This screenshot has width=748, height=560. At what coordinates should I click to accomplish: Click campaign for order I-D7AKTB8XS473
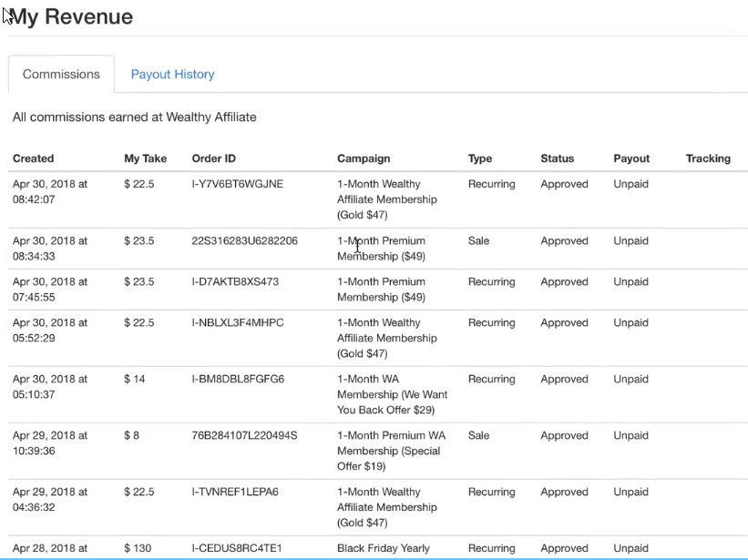(381, 290)
